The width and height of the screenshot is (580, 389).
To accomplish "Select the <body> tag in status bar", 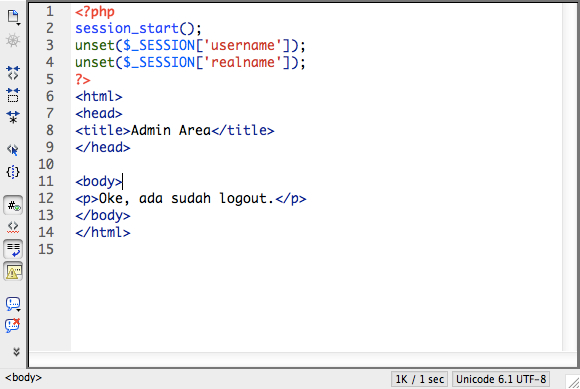I will pyautogui.click(x=23, y=378).
